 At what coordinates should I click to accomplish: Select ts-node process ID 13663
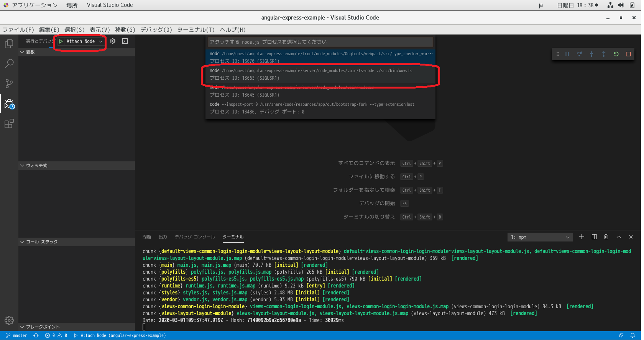(x=320, y=74)
